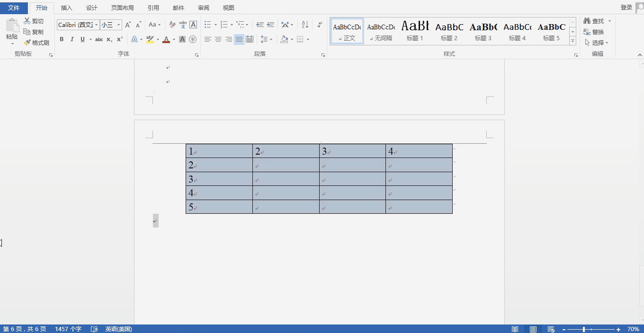Align text to the left
The image size is (644, 333).
pos(208,39)
